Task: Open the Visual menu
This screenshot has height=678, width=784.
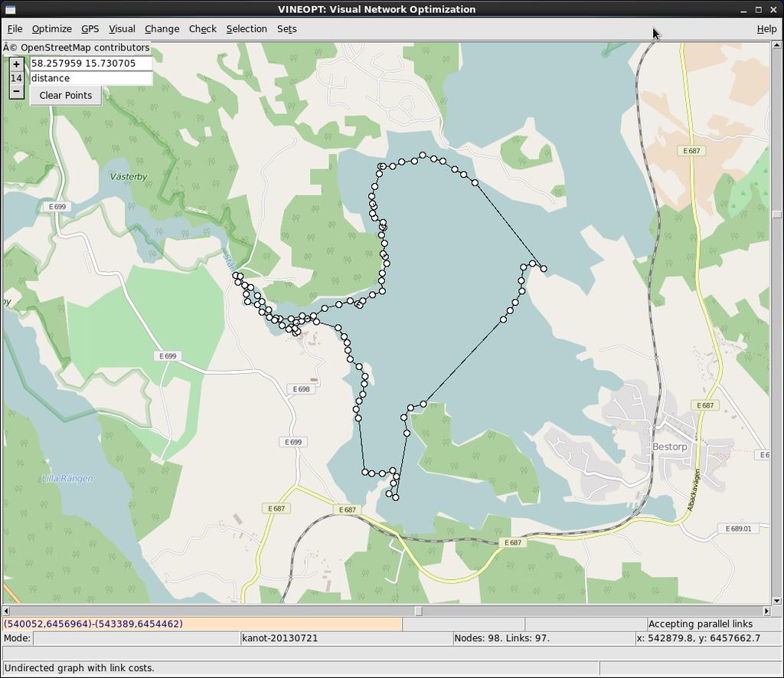Action: coord(122,29)
